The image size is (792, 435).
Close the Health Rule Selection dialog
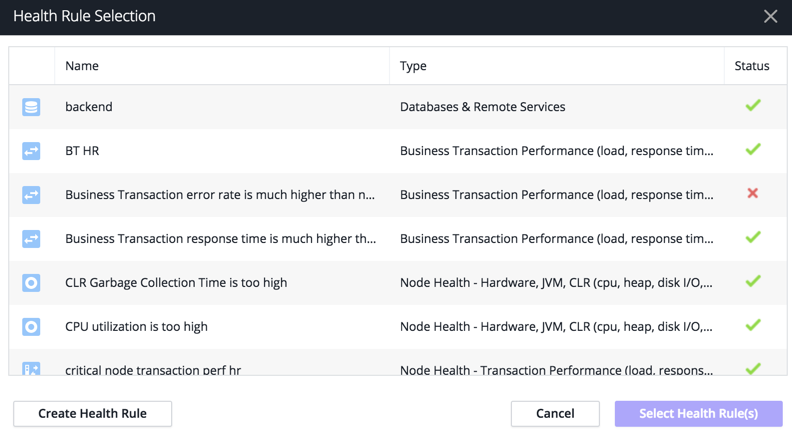click(x=770, y=17)
